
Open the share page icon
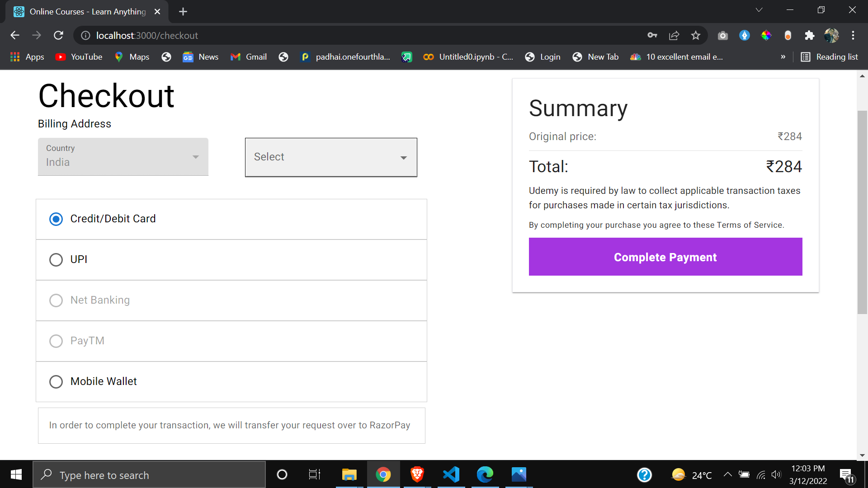click(674, 35)
